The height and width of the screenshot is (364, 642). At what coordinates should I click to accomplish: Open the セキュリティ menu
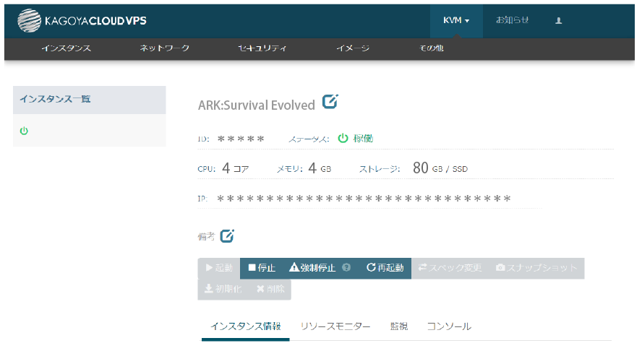click(x=262, y=48)
